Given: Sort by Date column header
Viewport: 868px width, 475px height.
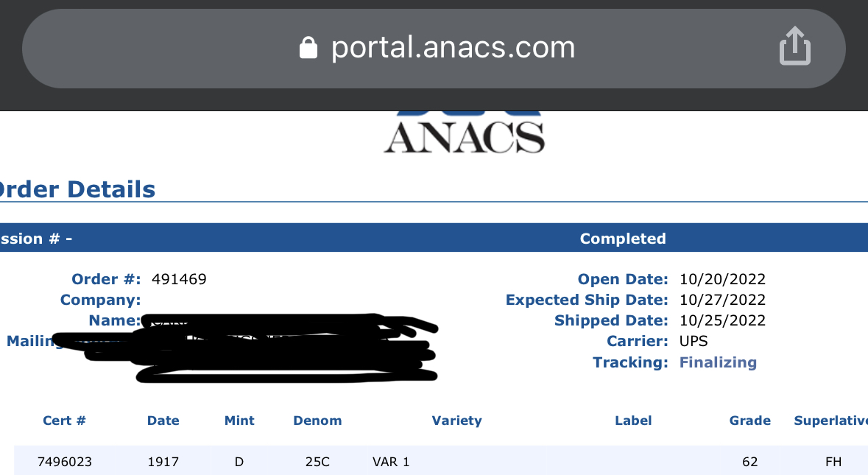Looking at the screenshot, I should click(x=163, y=421).
